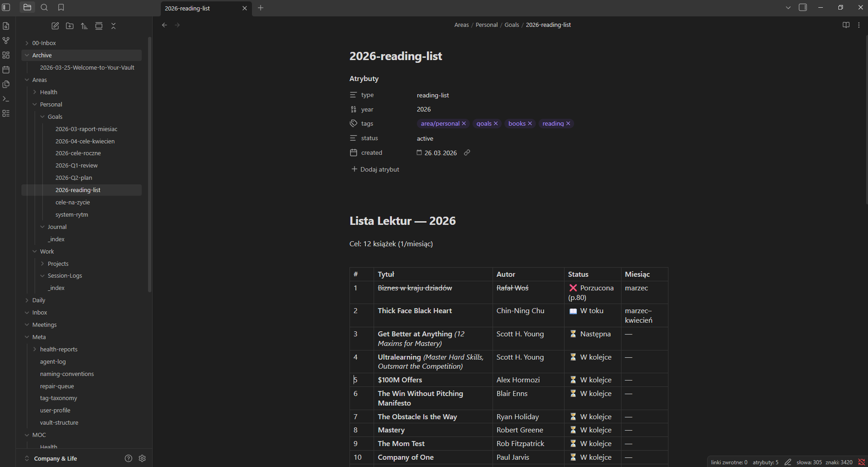Open command palette from ribbon
The width and height of the screenshot is (868, 467).
pyautogui.click(x=6, y=99)
